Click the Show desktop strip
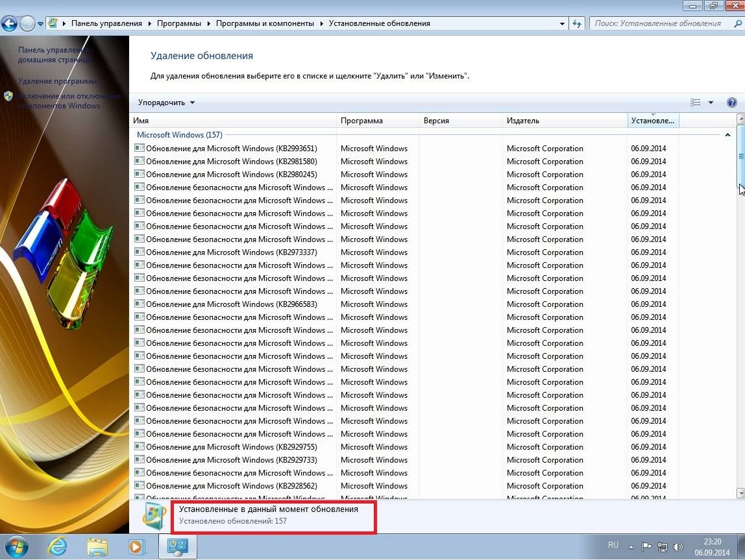Screen dimensions: 745x560 point(741,547)
